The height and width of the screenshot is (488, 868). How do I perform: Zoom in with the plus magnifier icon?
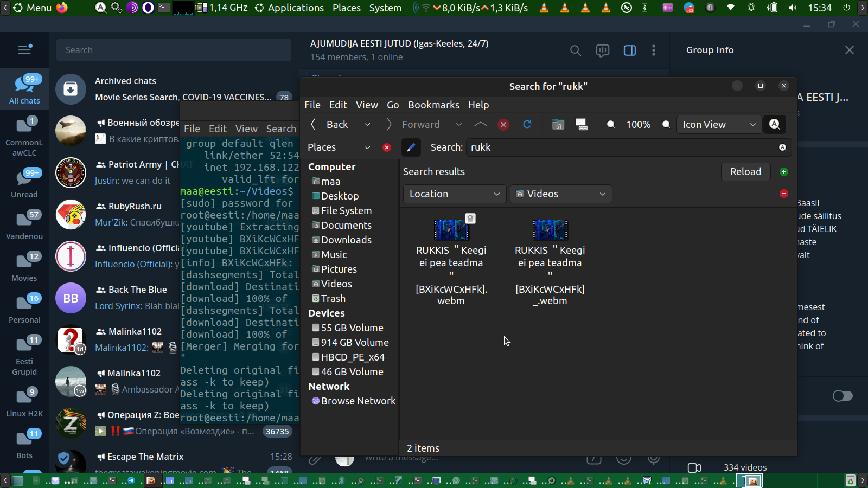click(666, 125)
